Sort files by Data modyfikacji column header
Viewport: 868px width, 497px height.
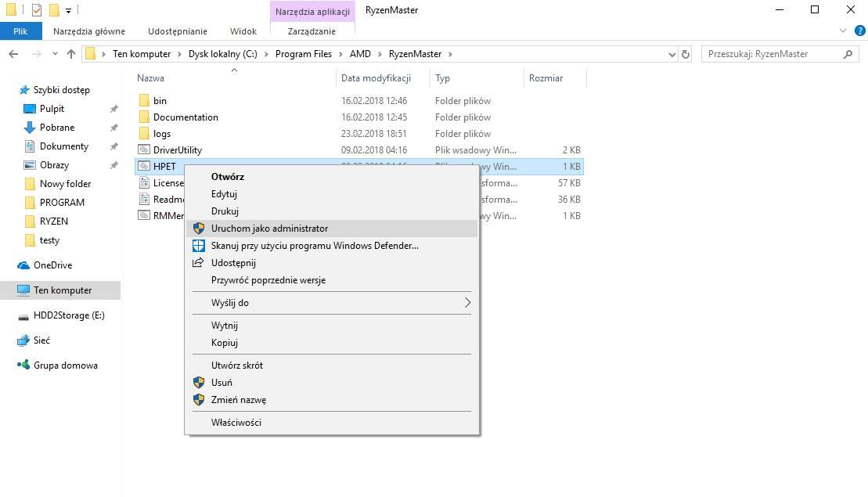coord(376,78)
